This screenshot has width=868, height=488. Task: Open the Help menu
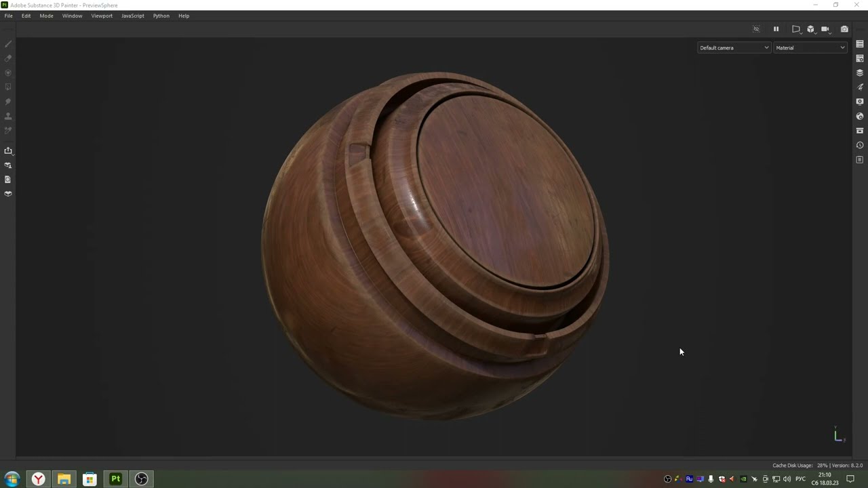(x=184, y=16)
